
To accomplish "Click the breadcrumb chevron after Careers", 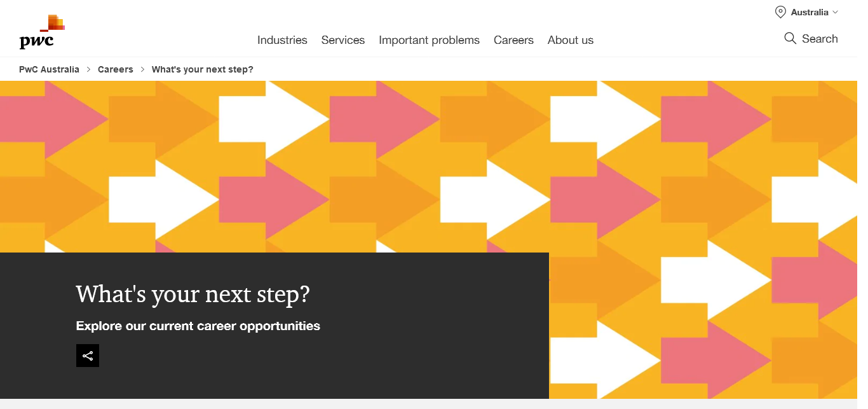I will click(142, 69).
